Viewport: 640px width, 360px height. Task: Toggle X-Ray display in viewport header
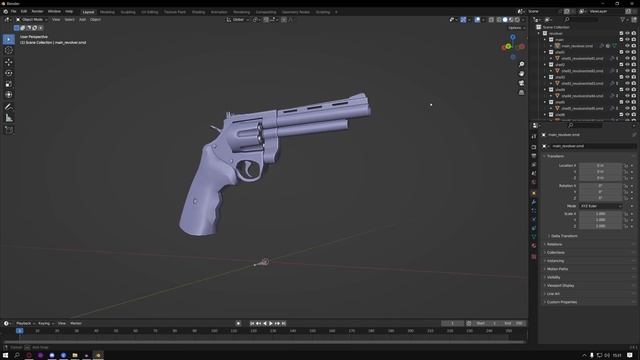[x=491, y=20]
